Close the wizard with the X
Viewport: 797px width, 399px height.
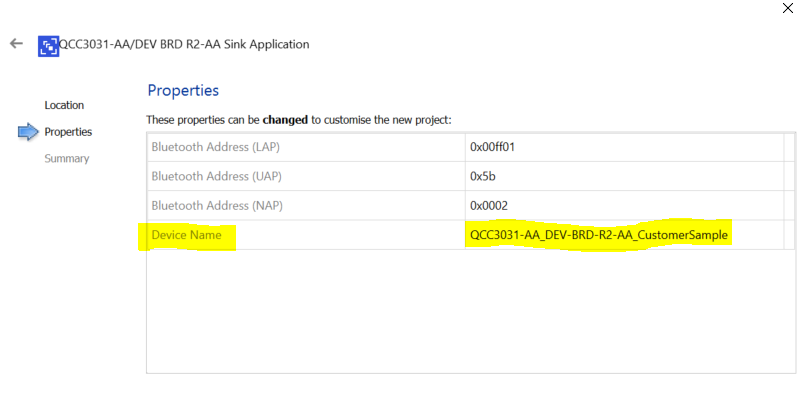pos(787,8)
